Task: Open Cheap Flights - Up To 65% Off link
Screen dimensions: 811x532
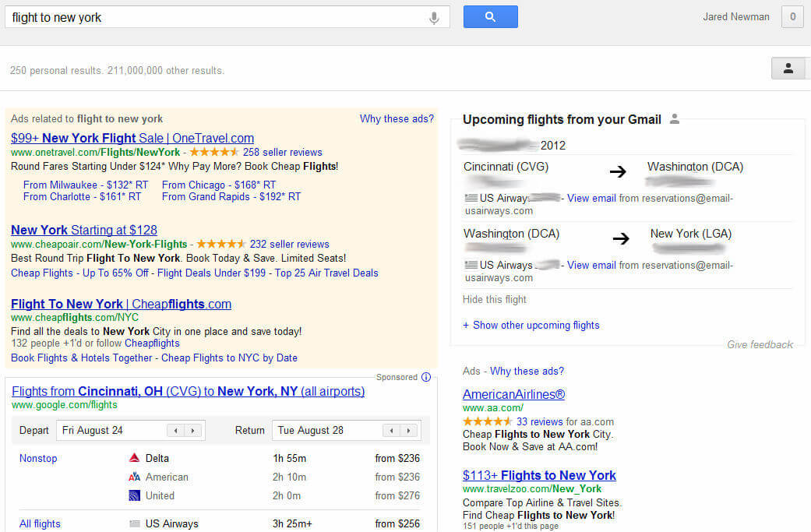Action: click(79, 273)
